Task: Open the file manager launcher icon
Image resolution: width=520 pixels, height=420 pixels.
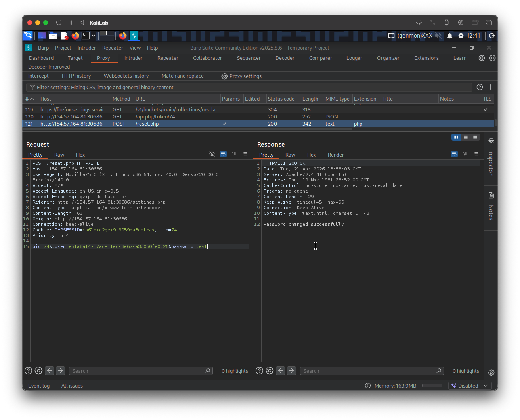Action: pyautogui.click(x=53, y=36)
